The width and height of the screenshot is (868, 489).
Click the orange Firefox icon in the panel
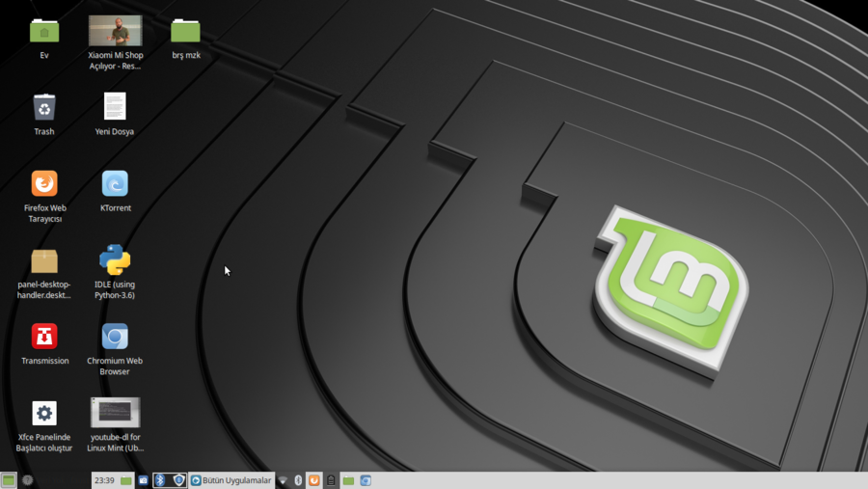[313, 480]
